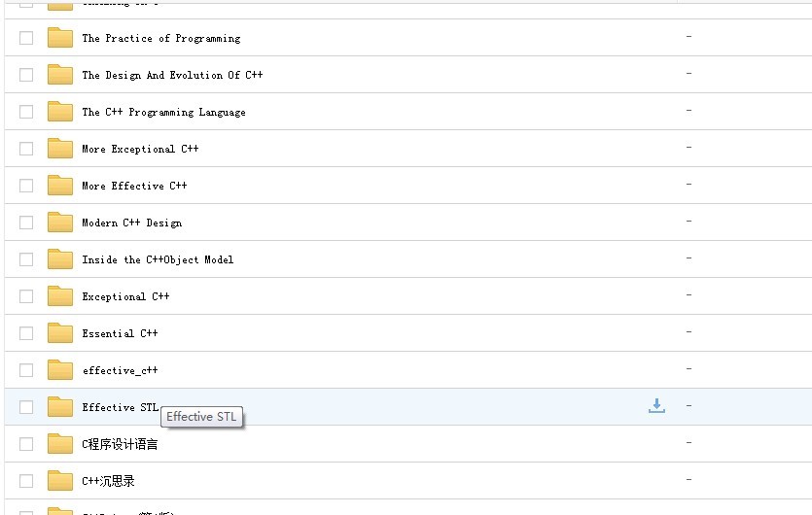This screenshot has width=812, height=515.
Task: Open The Practice of Programming folder icon
Action: point(60,38)
